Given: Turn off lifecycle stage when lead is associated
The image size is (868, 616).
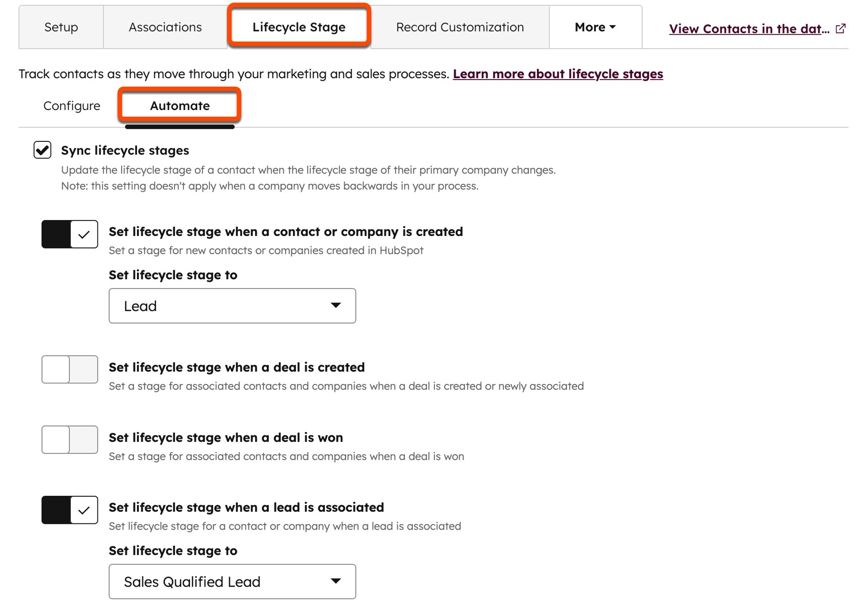Looking at the screenshot, I should coord(69,510).
